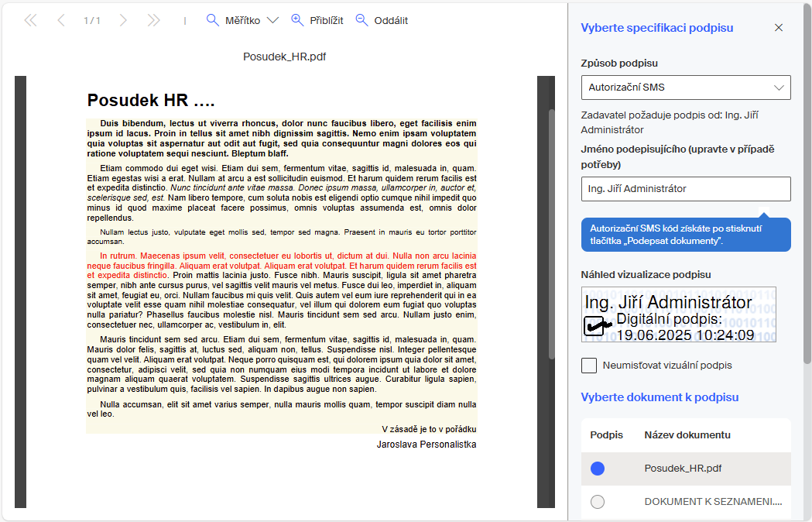Click the signature visualization preview

pyautogui.click(x=678, y=314)
